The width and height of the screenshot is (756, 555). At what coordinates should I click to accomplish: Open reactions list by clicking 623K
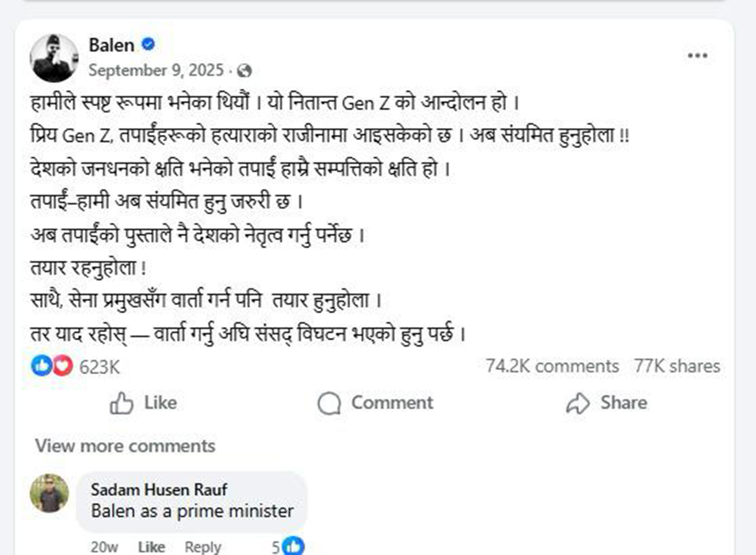(x=99, y=366)
